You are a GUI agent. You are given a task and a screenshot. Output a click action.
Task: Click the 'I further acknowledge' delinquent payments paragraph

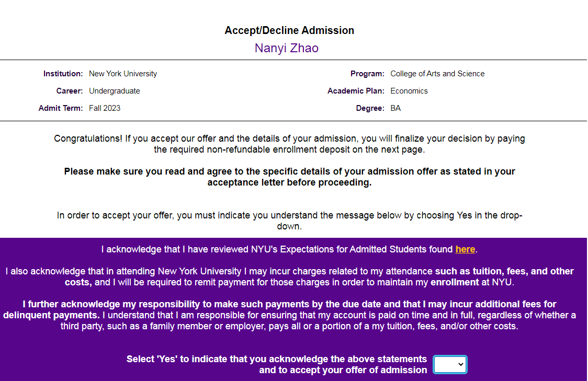pos(289,315)
